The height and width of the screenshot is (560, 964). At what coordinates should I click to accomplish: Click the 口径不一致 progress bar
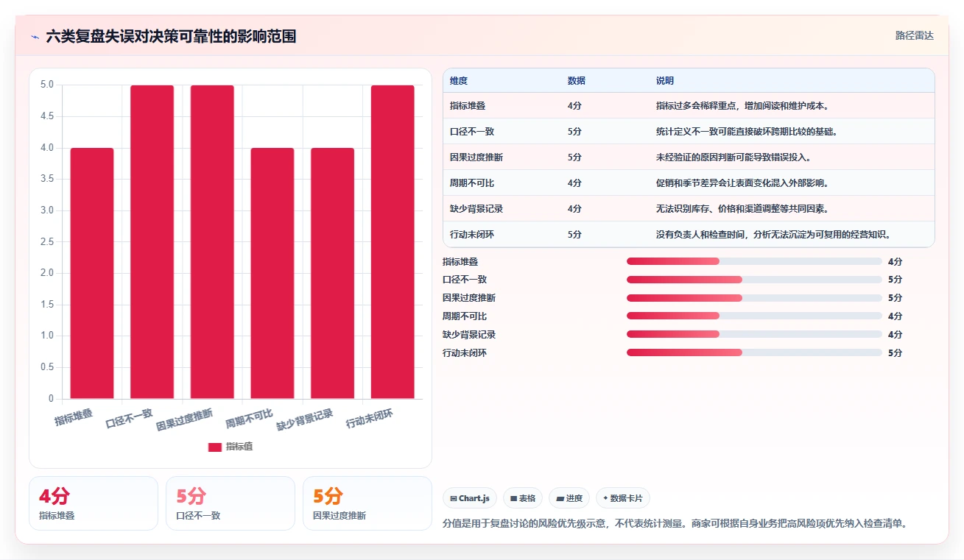754,280
